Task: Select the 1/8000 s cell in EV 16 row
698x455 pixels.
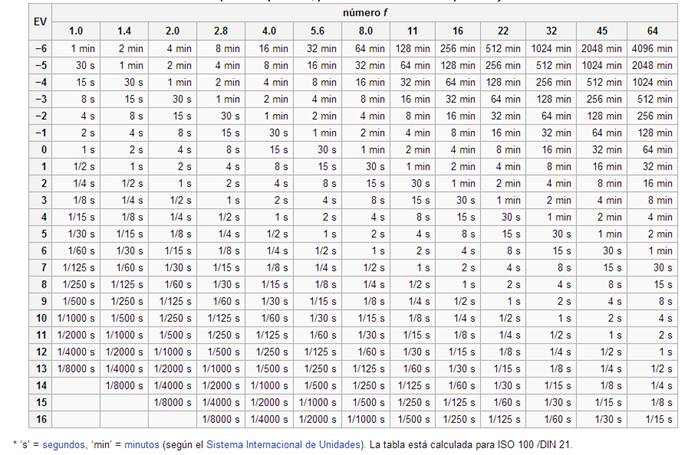Action: coord(220,421)
